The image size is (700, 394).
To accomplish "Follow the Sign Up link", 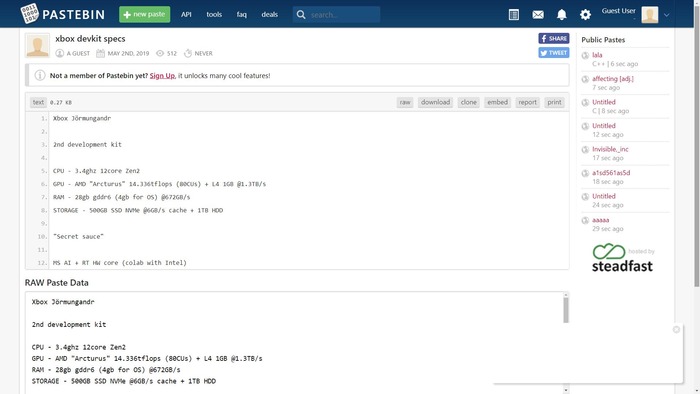I will pyautogui.click(x=162, y=75).
